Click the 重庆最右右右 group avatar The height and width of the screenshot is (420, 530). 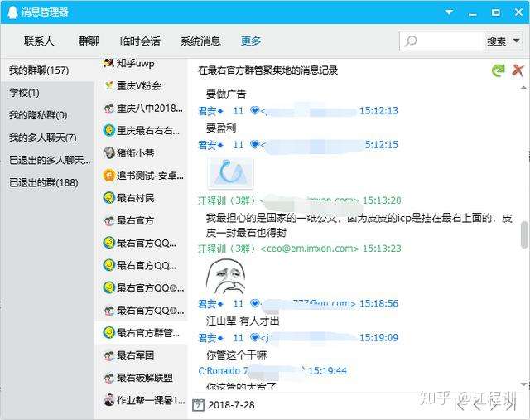click(108, 131)
